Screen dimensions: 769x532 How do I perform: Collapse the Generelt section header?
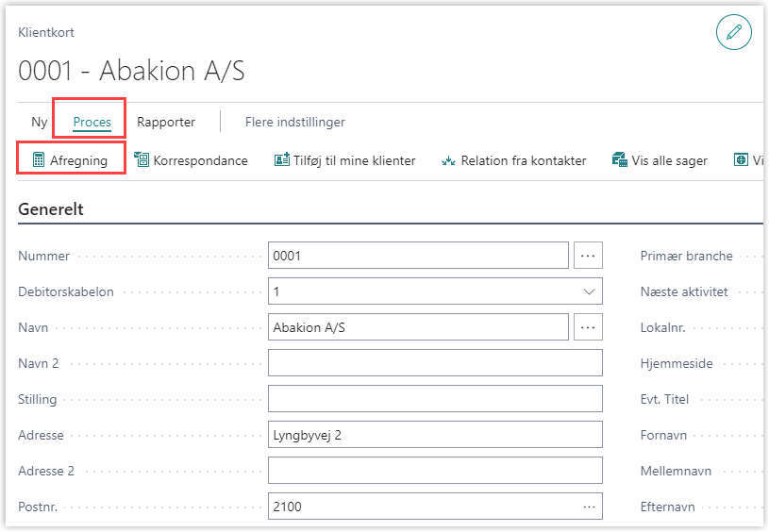[51, 209]
